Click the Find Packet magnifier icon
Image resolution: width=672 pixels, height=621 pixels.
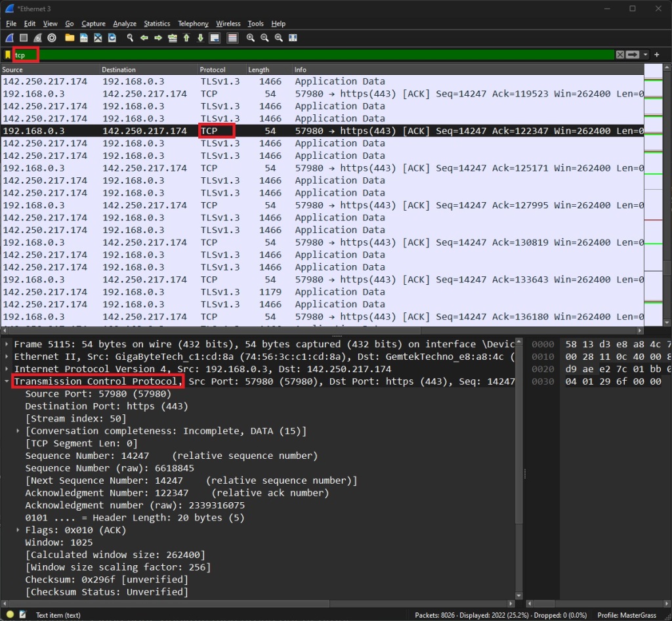pyautogui.click(x=130, y=38)
